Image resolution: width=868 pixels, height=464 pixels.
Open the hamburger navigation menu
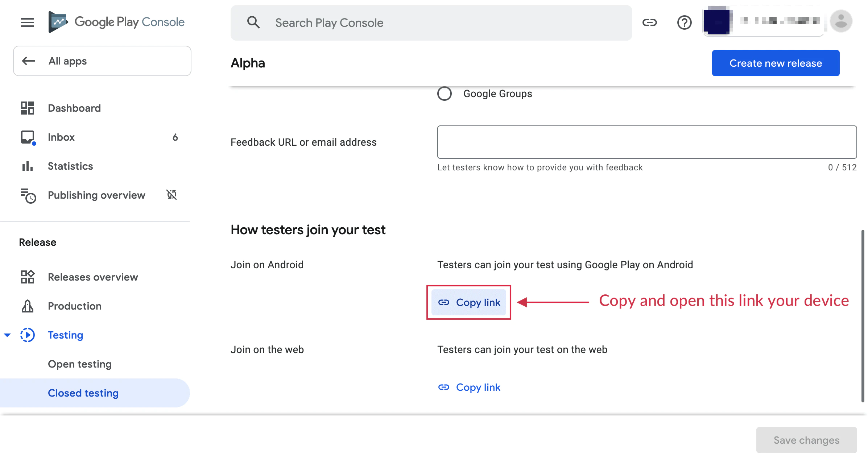[27, 22]
